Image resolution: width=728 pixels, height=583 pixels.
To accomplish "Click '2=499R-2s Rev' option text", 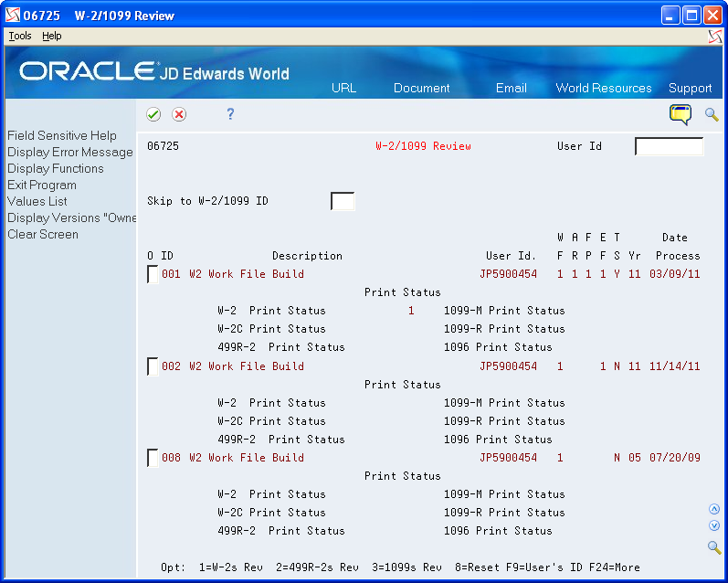I will 317,567.
